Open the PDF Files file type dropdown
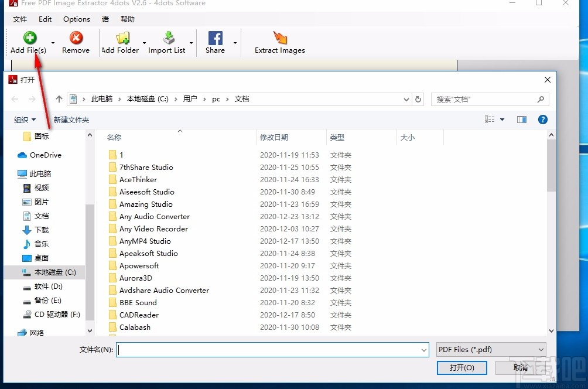 pos(490,350)
